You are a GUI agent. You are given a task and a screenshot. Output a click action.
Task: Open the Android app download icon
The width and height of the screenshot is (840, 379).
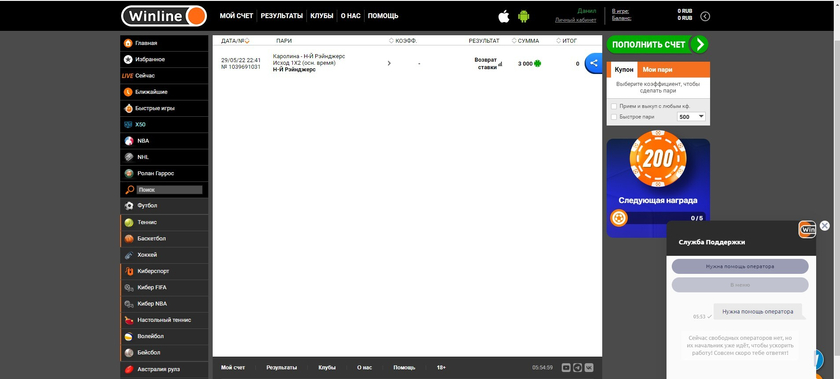coord(523,16)
